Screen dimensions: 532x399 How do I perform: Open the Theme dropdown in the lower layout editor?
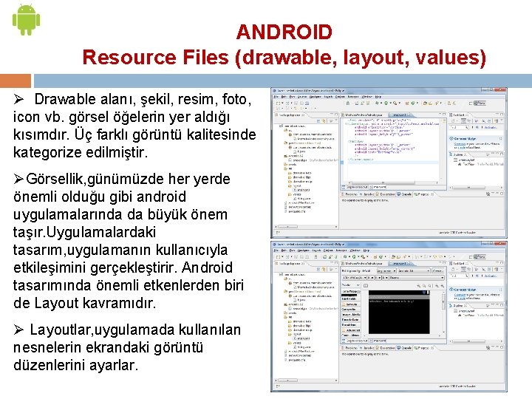coord(417,278)
